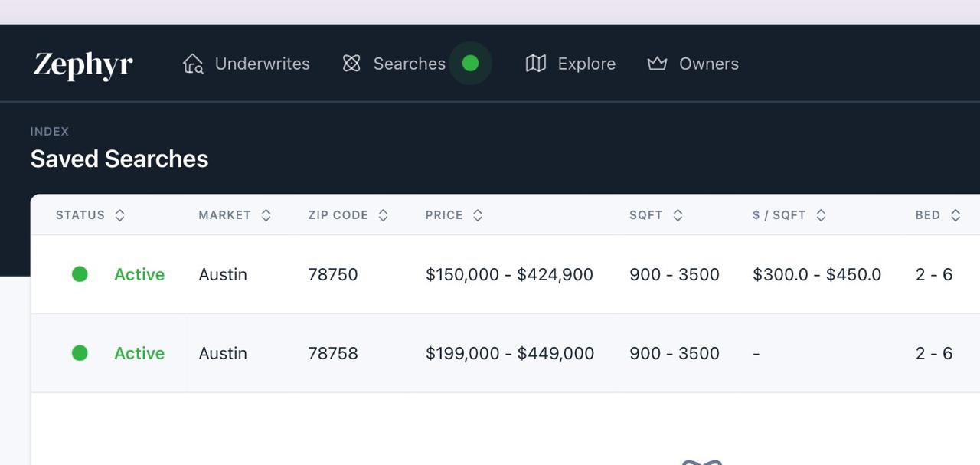Sort by $ / SQFT column arrows
980x465 pixels.
pos(821,215)
